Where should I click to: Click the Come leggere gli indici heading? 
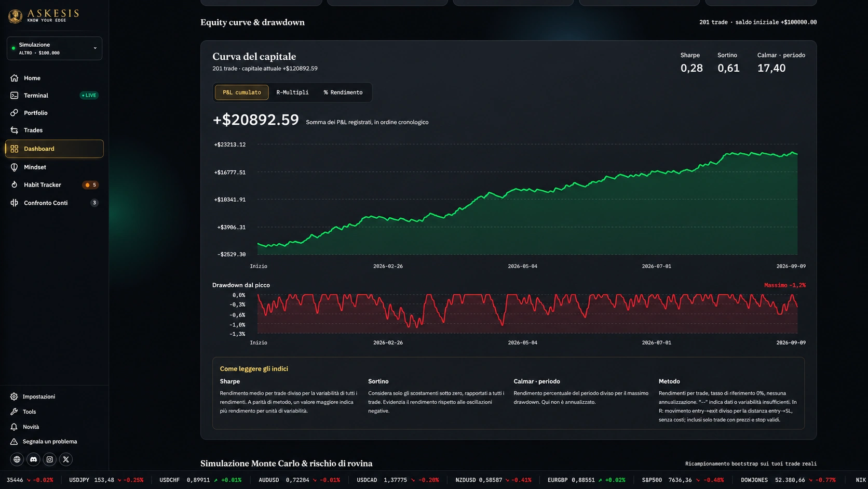pos(254,369)
